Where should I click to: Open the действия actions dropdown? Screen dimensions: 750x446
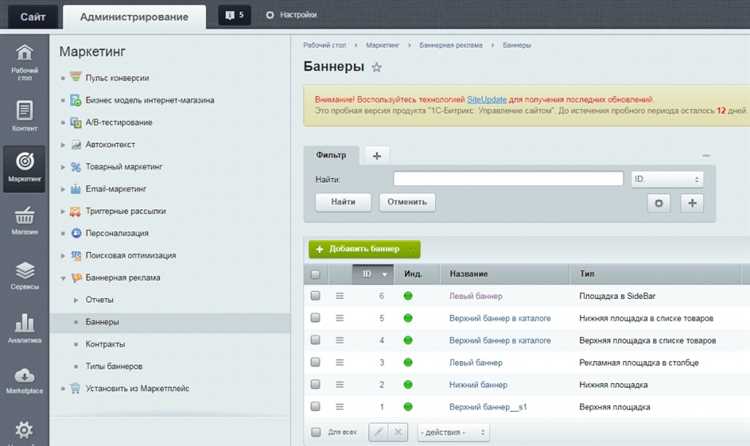coord(453,433)
